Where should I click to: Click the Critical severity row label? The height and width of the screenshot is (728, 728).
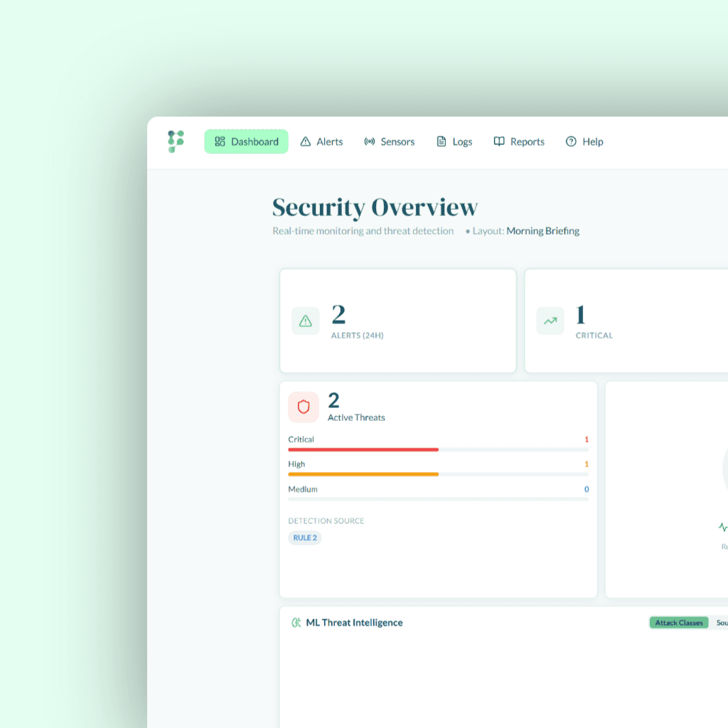coord(301,439)
